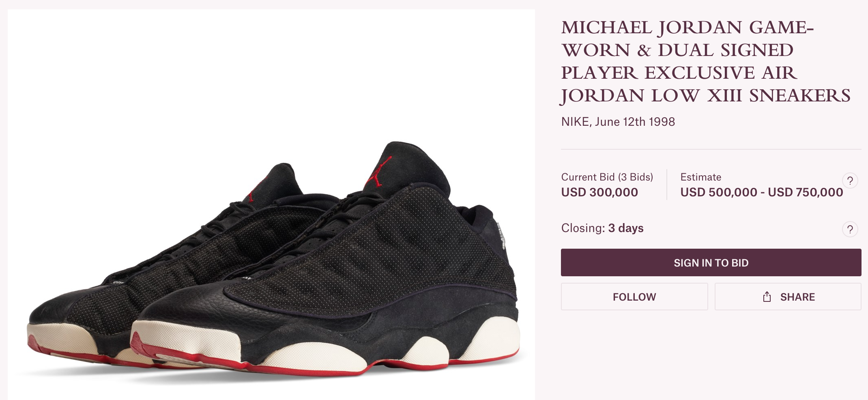Click the estimate range USD 500,000 - 750,000

(x=762, y=192)
